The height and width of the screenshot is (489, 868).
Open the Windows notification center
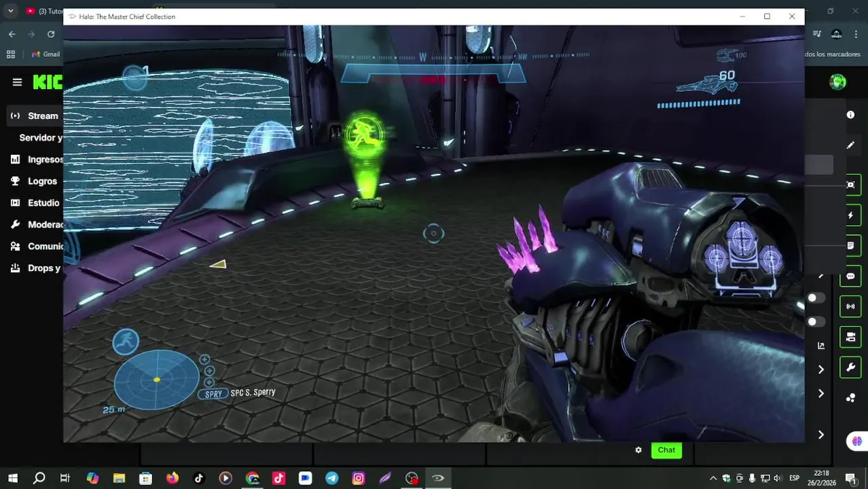click(x=851, y=478)
